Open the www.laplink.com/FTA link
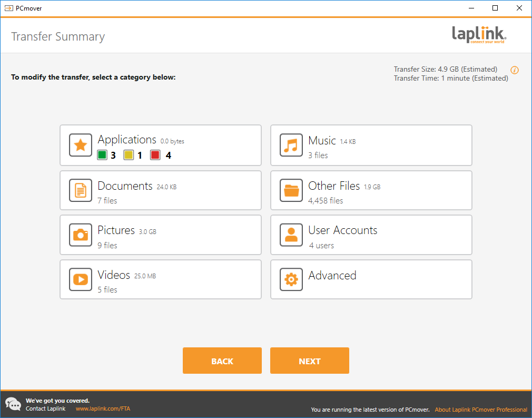This screenshot has height=418, width=532. 103,409
